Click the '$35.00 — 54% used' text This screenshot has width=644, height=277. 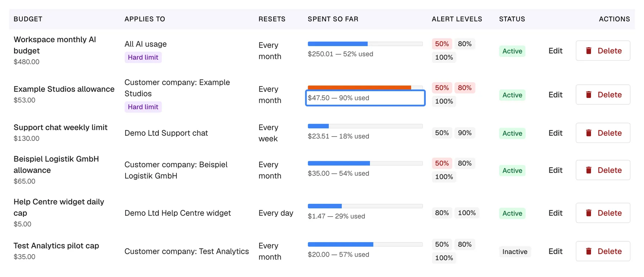338,173
